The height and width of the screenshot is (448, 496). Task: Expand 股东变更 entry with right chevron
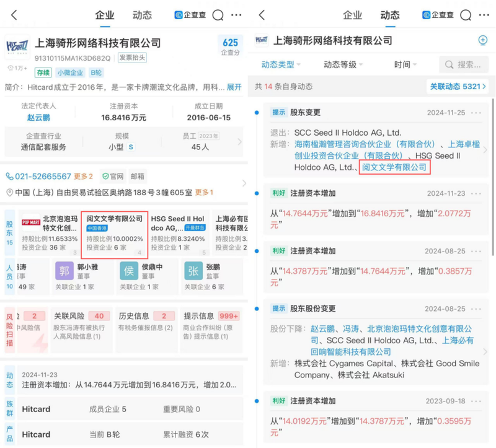coord(485,150)
